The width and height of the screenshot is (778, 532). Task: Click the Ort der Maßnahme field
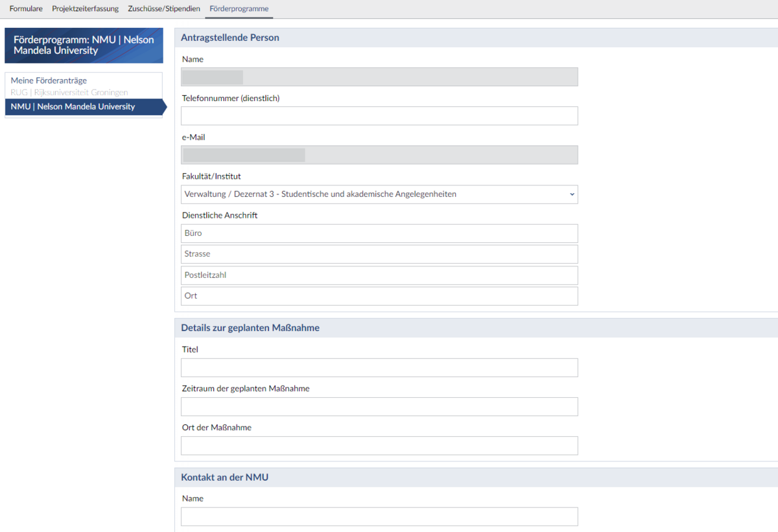coord(379,445)
